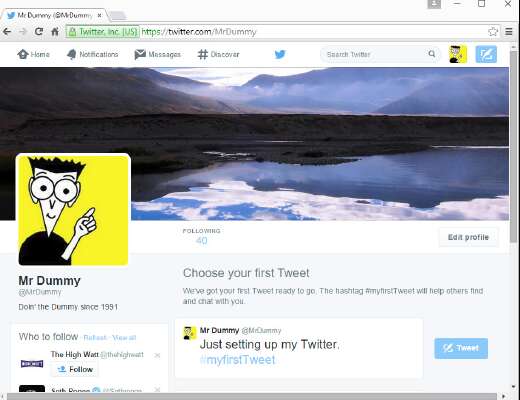Image resolution: width=520 pixels, height=400 pixels.
Task: Open a new browser tab
Action: [117, 15]
